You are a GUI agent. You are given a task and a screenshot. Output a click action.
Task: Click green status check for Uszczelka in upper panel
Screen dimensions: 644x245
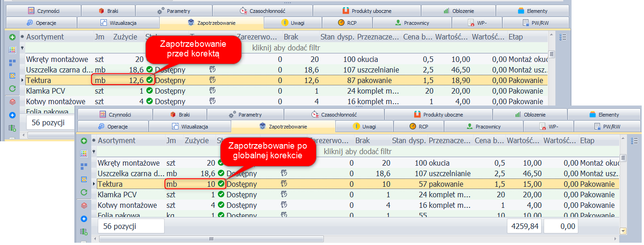tap(150, 70)
